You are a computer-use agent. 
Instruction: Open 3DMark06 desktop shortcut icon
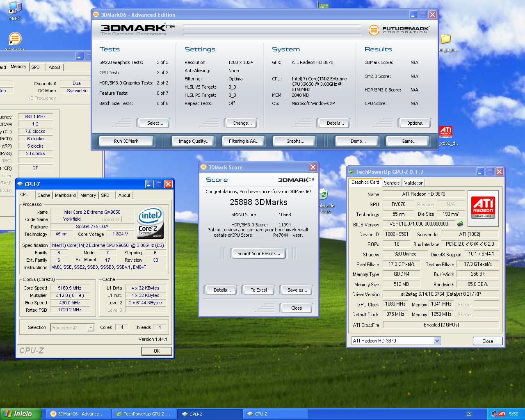point(15,41)
